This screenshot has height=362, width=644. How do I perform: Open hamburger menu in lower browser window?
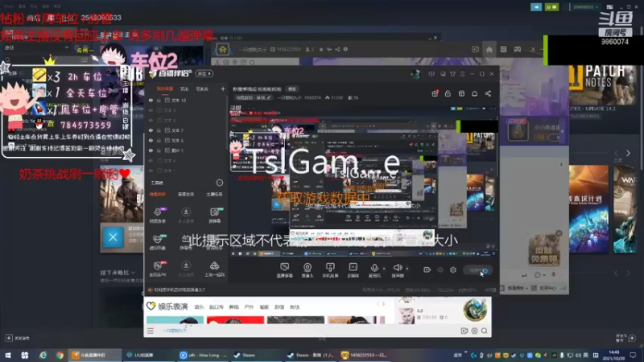[x=151, y=331]
